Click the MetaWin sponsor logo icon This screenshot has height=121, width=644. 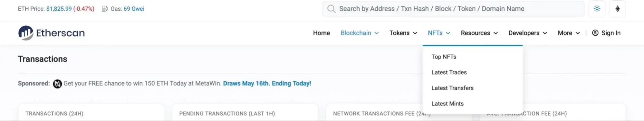pos(57,84)
